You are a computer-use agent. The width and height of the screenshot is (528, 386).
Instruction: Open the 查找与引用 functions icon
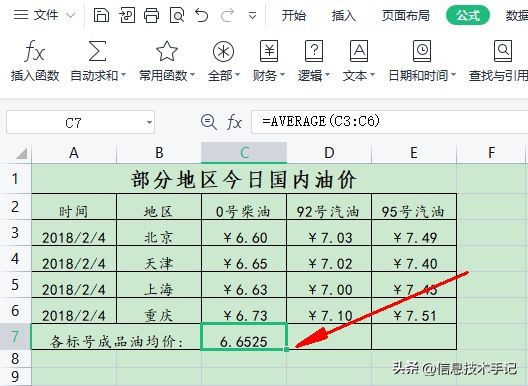(x=503, y=51)
